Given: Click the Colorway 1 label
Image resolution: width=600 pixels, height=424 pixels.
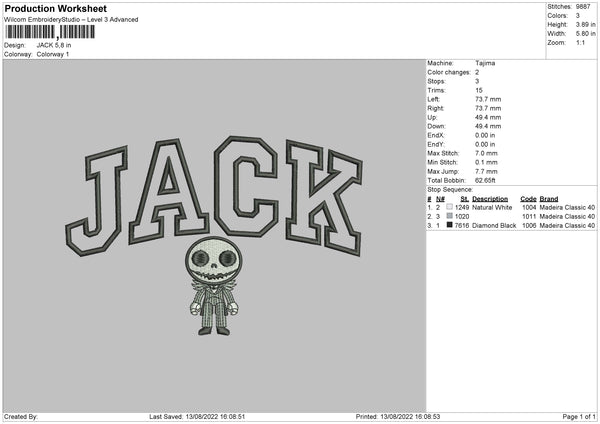Looking at the screenshot, I should (55, 53).
